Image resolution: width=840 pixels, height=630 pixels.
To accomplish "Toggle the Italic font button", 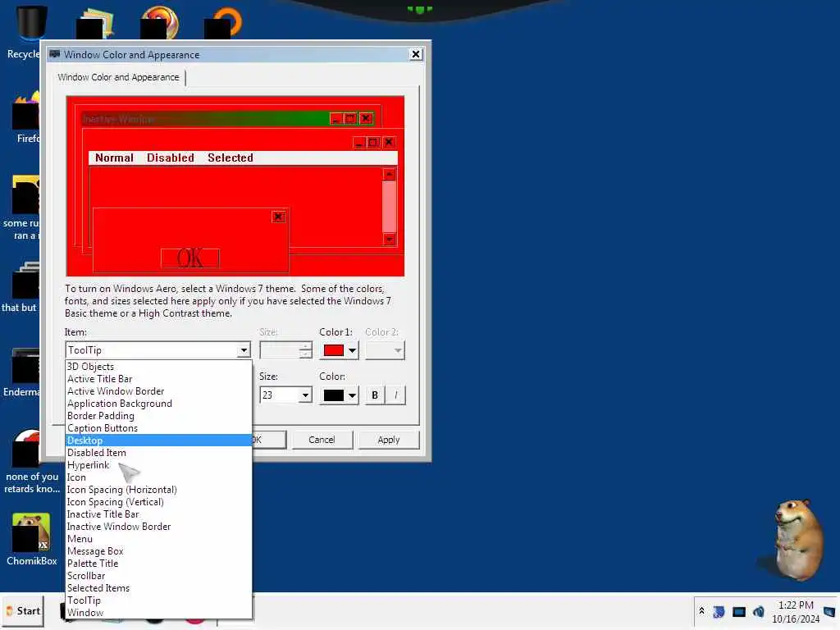I will click(x=396, y=395).
